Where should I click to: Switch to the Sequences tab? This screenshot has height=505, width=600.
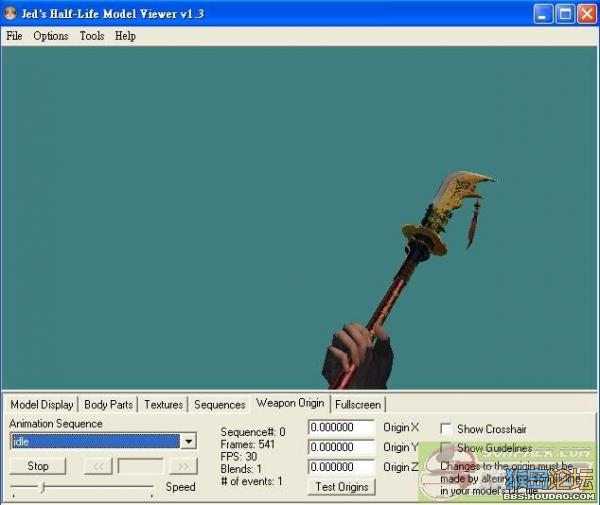click(x=220, y=404)
